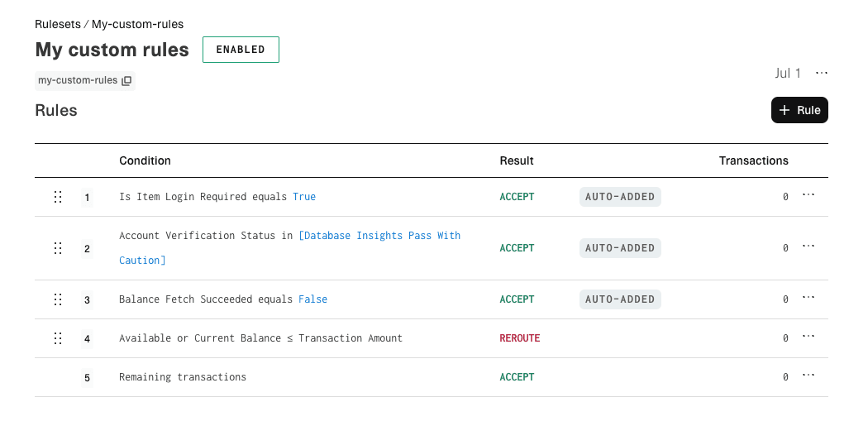This screenshot has height=426, width=868.
Task: Click AUTO-ADDED tag on rule 3
Action: tap(620, 299)
